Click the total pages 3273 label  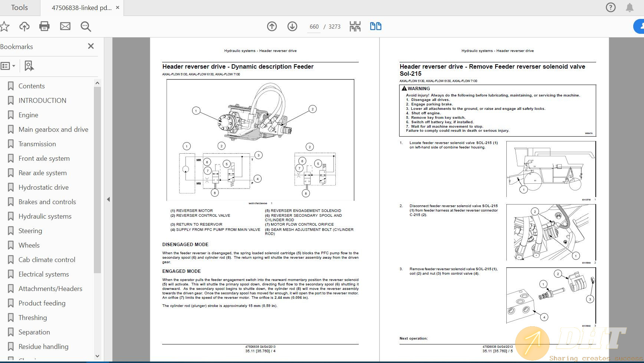coord(334,27)
